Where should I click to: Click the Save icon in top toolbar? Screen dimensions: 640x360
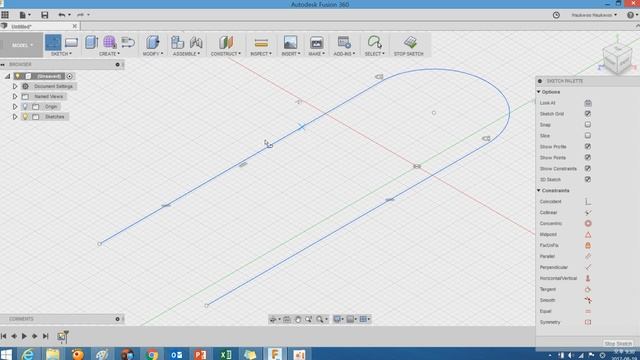pyautogui.click(x=44, y=15)
